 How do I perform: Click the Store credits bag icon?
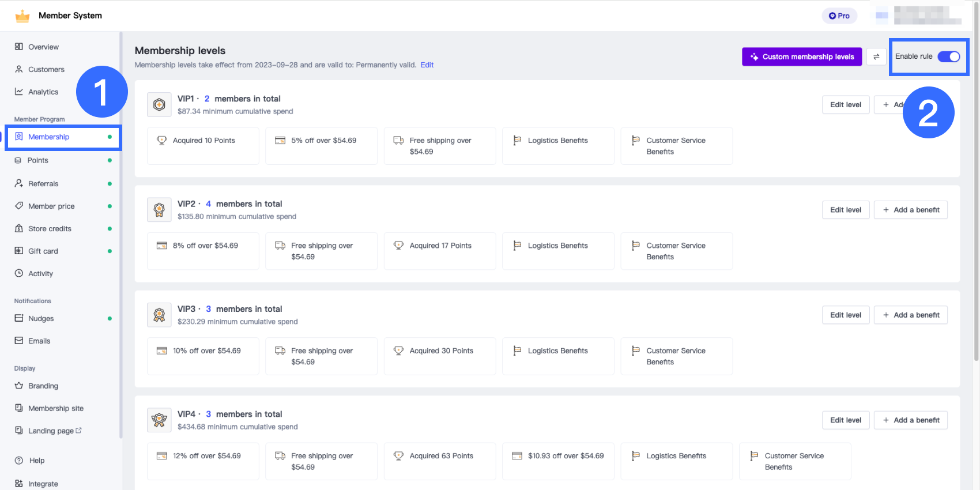(19, 228)
